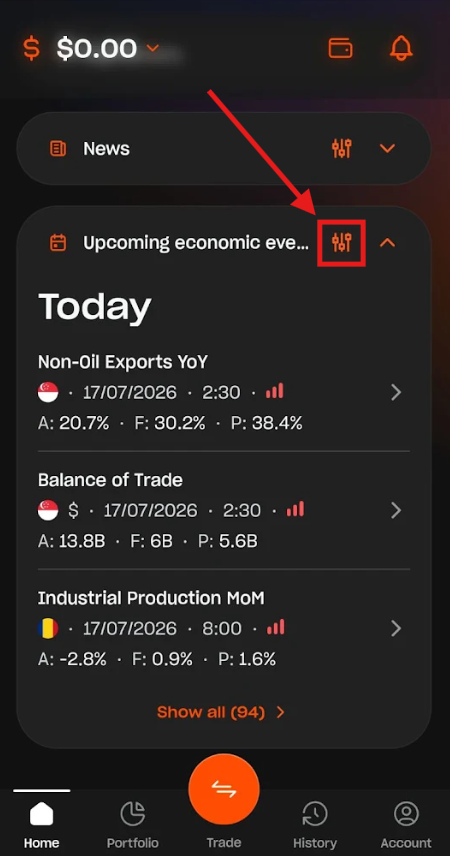Viewport: 450px width, 856px height.
Task: Go to the Account tab
Action: coord(406,824)
